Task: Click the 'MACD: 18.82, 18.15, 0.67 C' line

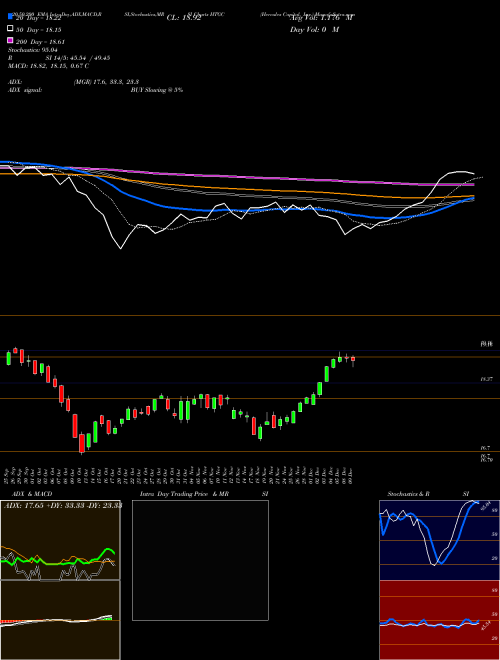Action: point(48,66)
